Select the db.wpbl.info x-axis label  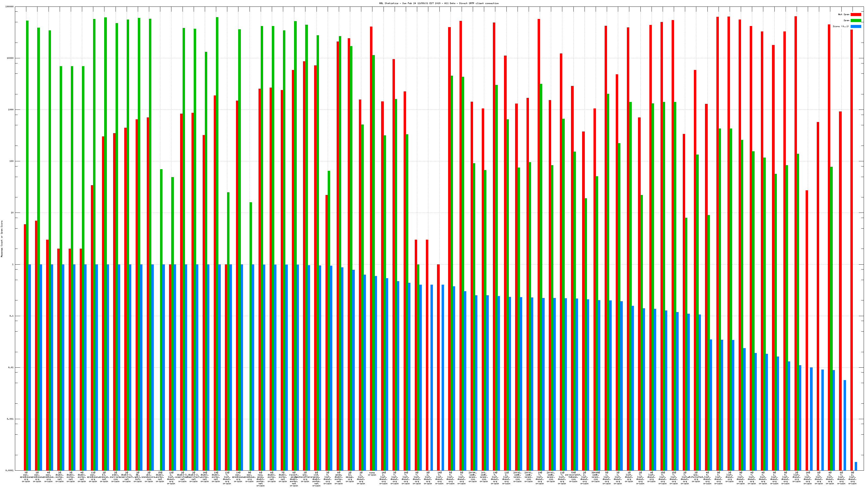tap(138, 477)
